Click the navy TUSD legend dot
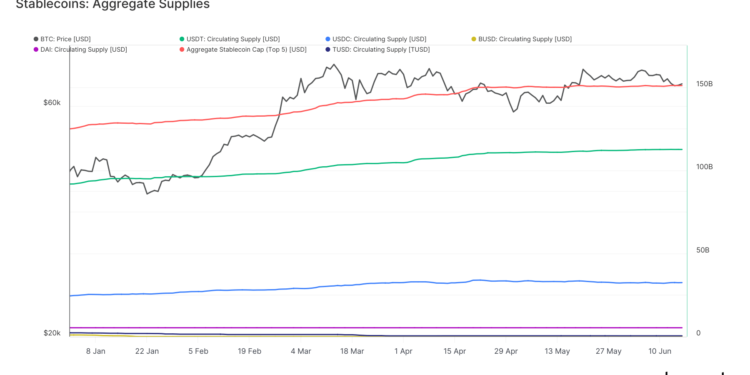 point(327,49)
